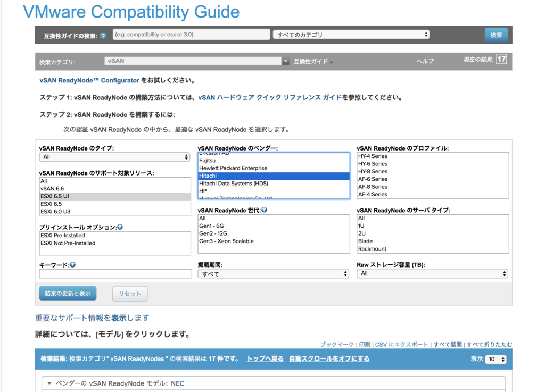Click 重要なサポート情報を表示します link
The height and width of the screenshot is (392, 545).
[x=92, y=318]
